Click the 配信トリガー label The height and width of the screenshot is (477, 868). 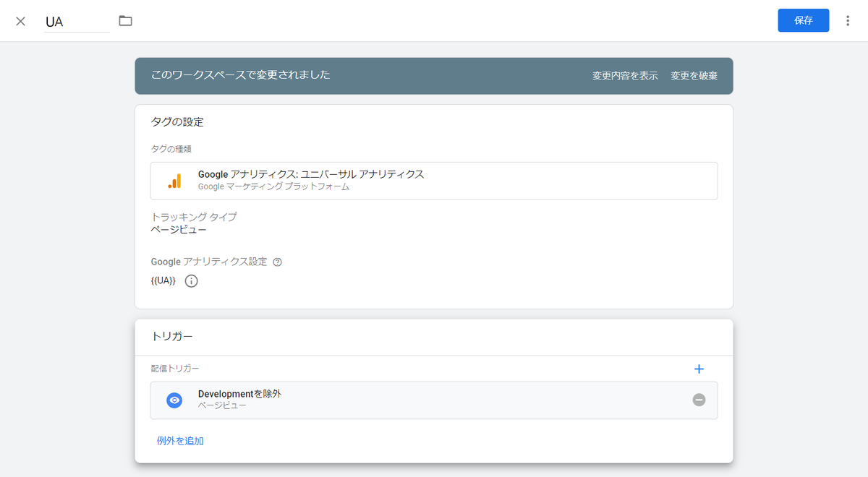pyautogui.click(x=175, y=369)
